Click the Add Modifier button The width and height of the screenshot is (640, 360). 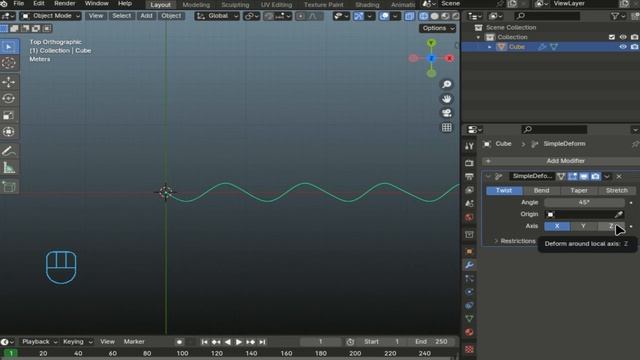pyautogui.click(x=561, y=161)
